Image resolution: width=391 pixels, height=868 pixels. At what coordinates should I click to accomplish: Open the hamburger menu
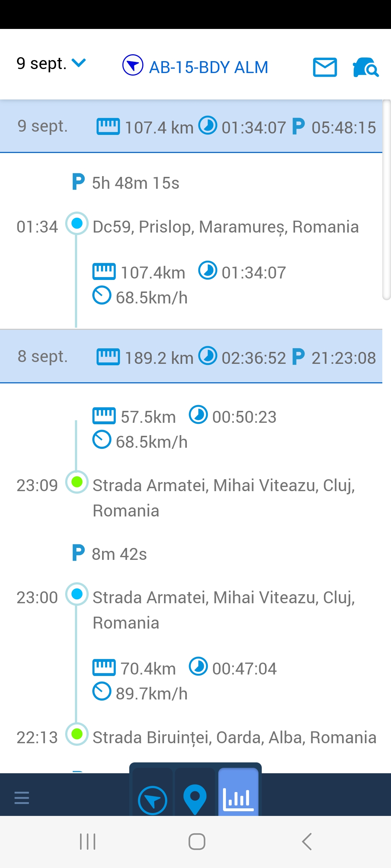point(22,797)
